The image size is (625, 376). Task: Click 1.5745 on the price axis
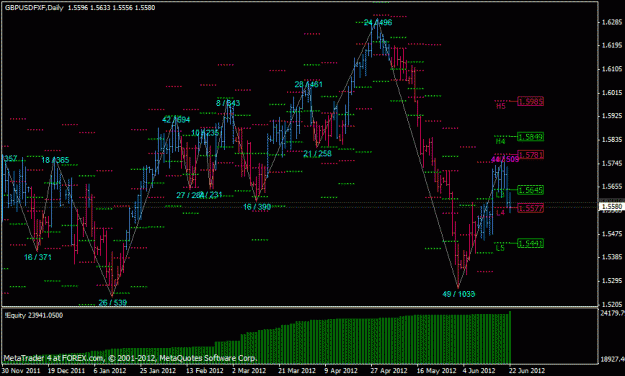click(x=612, y=163)
